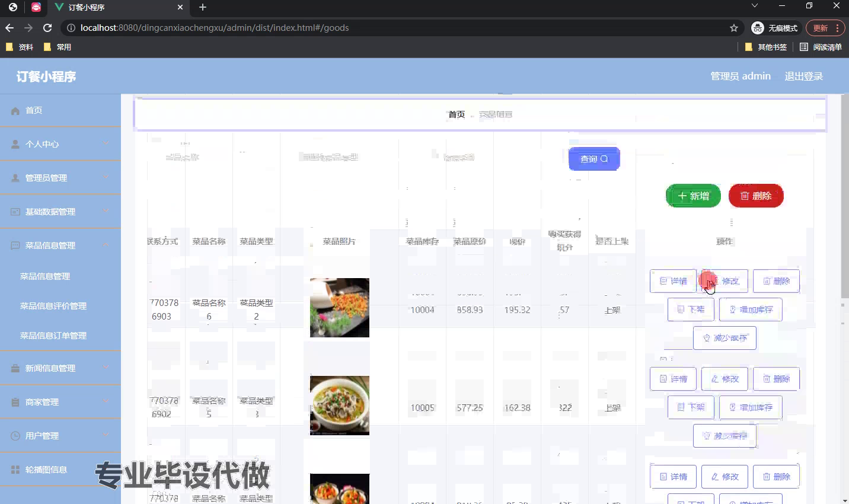Click 下架 for dish 菜品名称6
The width and height of the screenshot is (849, 504).
tap(691, 310)
